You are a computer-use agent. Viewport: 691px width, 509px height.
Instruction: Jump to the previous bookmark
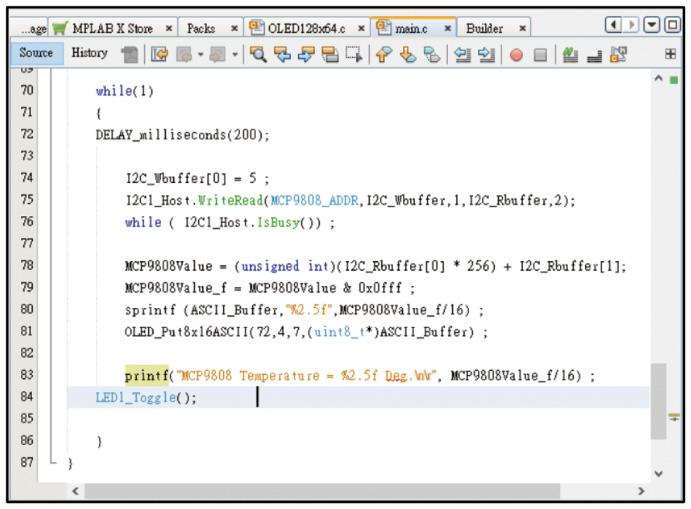(x=383, y=54)
